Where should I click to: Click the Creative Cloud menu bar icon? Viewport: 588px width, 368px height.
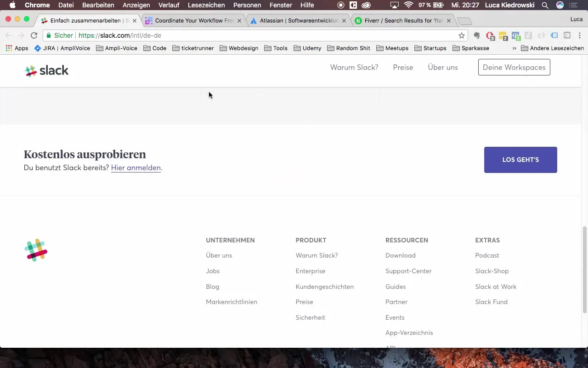tap(366, 5)
